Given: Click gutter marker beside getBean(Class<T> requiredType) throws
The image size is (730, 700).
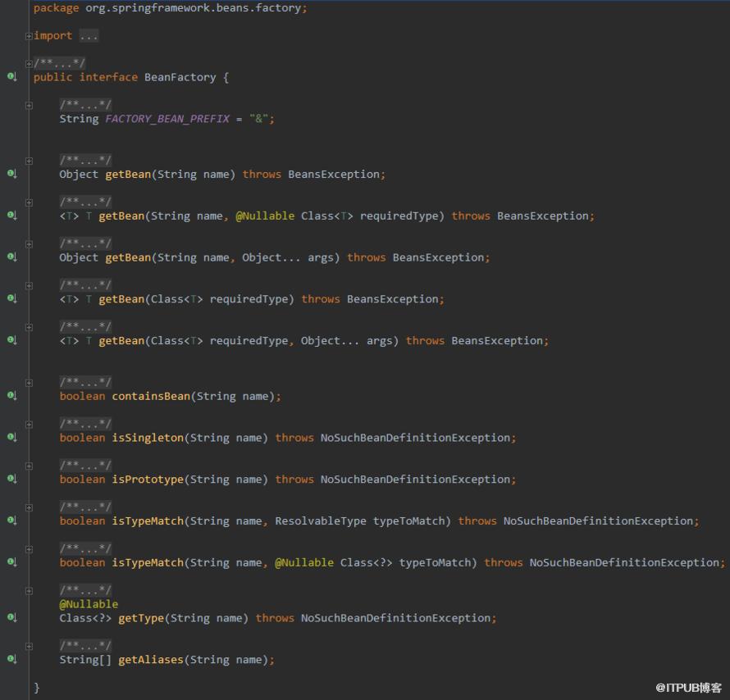Looking at the screenshot, I should point(12,298).
